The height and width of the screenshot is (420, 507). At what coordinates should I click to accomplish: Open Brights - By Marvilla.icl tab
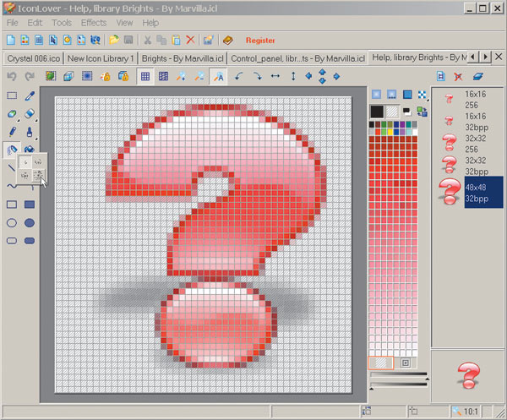pos(183,58)
